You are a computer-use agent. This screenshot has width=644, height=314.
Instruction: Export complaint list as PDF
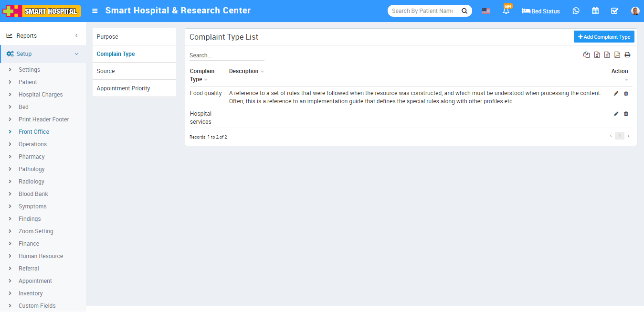pyautogui.click(x=617, y=55)
